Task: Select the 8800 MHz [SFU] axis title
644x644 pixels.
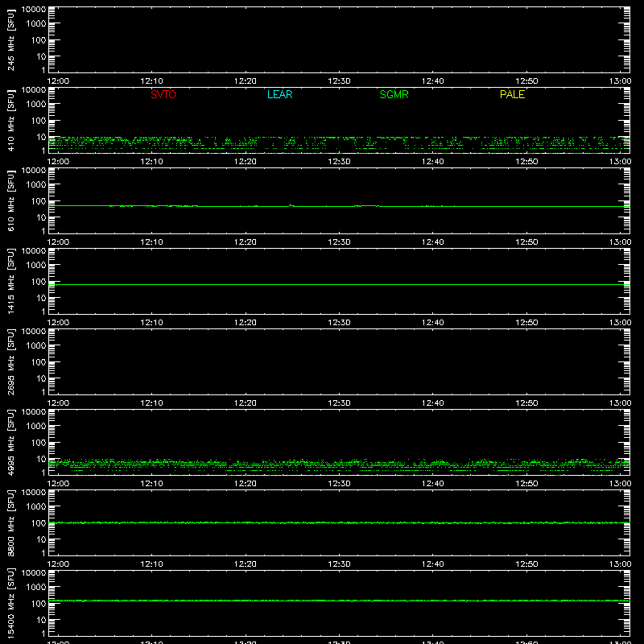Action: tap(11, 523)
